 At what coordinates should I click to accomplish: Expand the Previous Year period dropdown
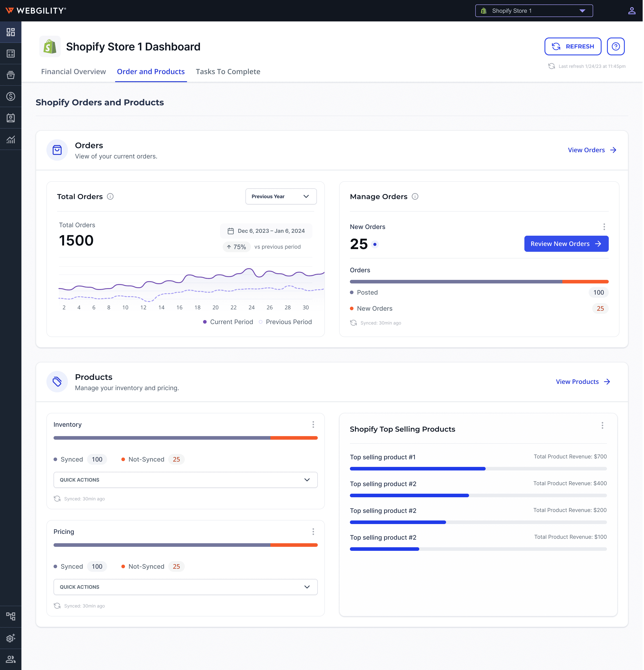pyautogui.click(x=281, y=197)
